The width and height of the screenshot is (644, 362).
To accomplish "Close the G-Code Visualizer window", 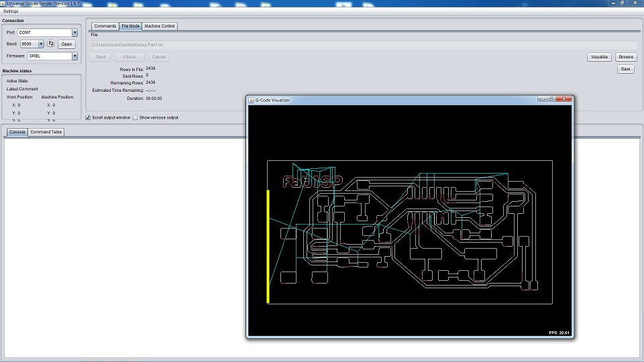I will point(564,99).
